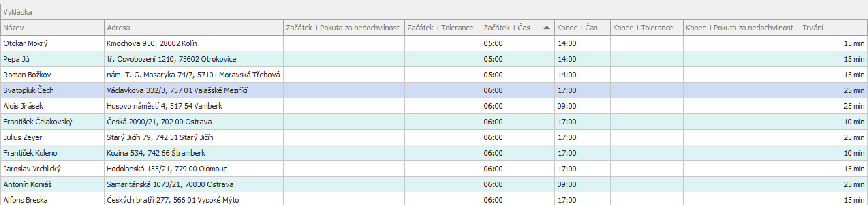The height and width of the screenshot is (205, 868).
Task: Click Julius Zeyer's 25 min duration cell
Action: pyautogui.click(x=833, y=137)
